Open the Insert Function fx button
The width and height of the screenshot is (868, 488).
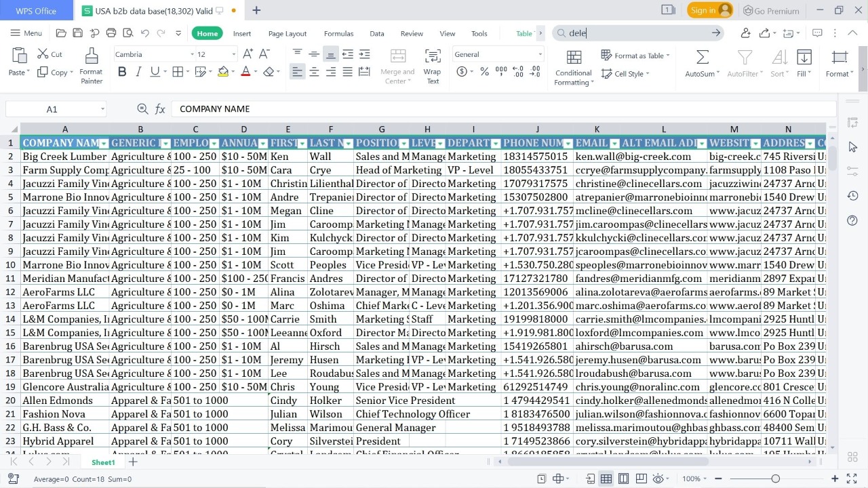click(x=160, y=109)
